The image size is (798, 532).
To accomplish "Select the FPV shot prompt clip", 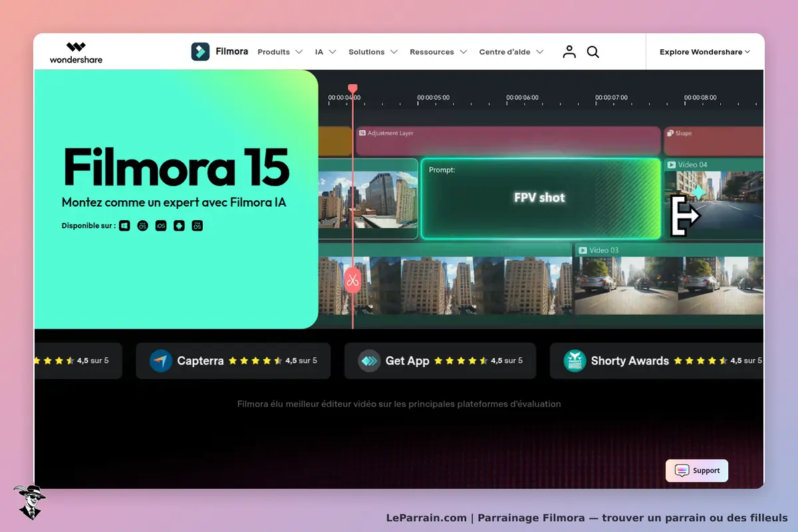I will click(x=541, y=198).
